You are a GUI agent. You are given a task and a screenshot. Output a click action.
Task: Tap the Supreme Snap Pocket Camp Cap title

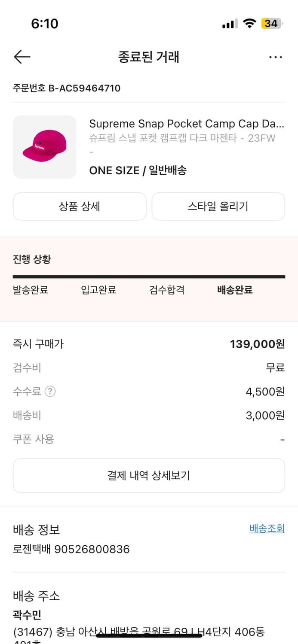(x=187, y=124)
